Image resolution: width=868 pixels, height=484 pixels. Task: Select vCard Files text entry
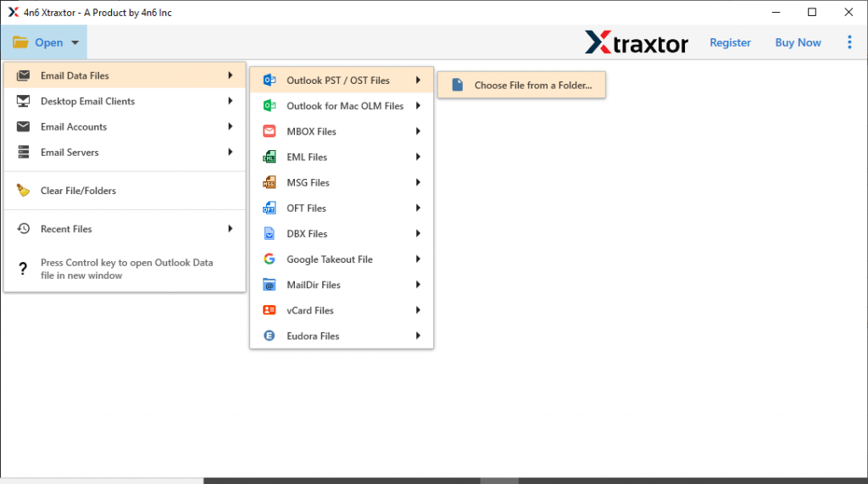(x=310, y=311)
